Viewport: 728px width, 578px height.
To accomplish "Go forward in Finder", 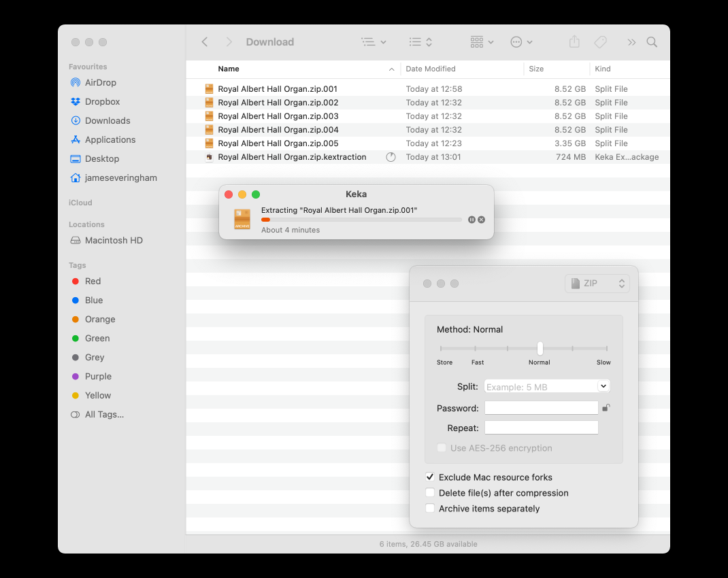I will [x=229, y=42].
